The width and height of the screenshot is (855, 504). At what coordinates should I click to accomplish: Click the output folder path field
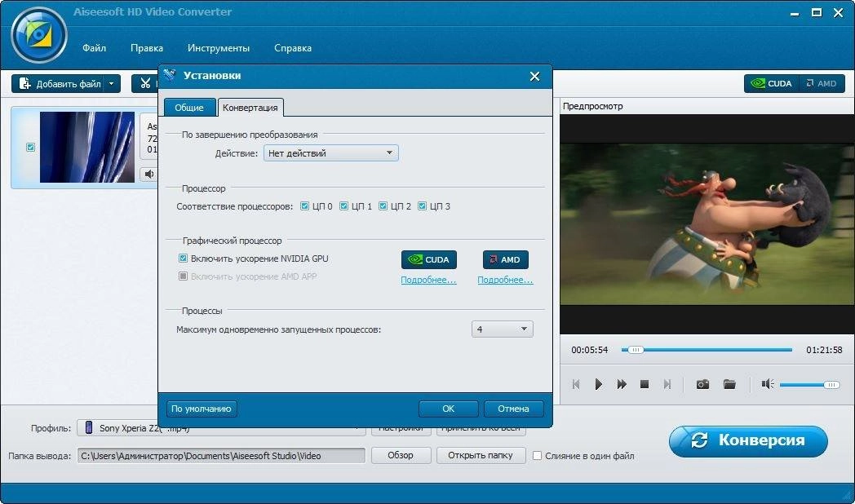221,456
